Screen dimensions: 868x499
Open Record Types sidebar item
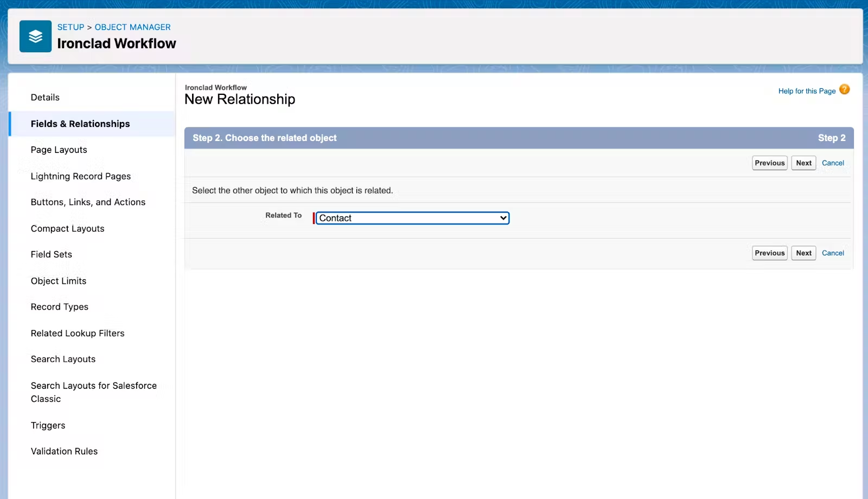pos(60,307)
